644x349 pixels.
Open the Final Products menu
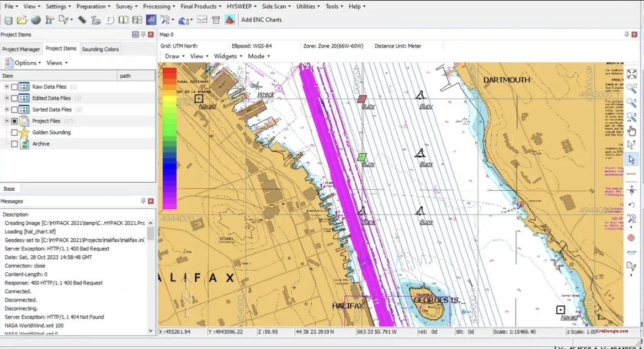click(201, 7)
